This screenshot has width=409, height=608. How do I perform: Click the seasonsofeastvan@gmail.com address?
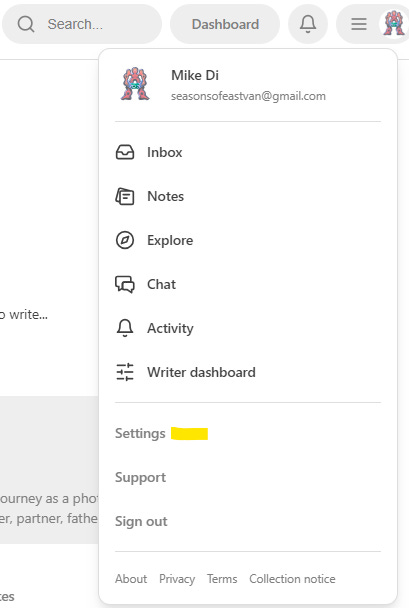pyautogui.click(x=248, y=96)
